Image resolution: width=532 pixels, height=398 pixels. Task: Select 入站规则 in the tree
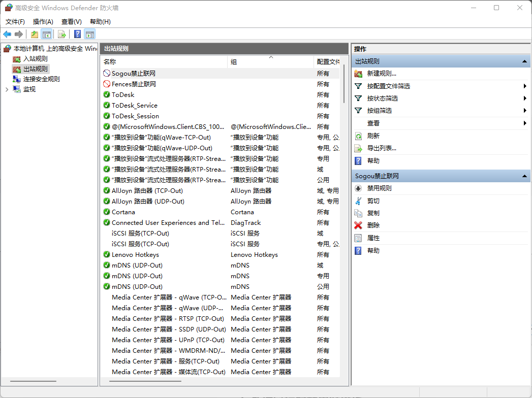[35, 59]
